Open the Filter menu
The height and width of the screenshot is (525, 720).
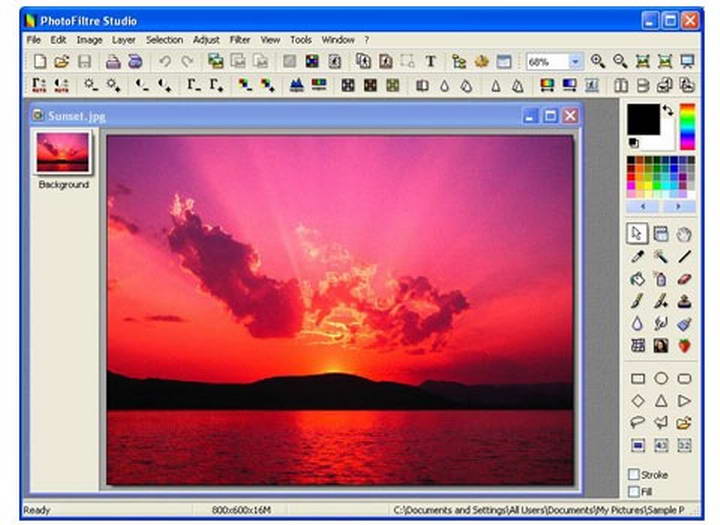240,40
